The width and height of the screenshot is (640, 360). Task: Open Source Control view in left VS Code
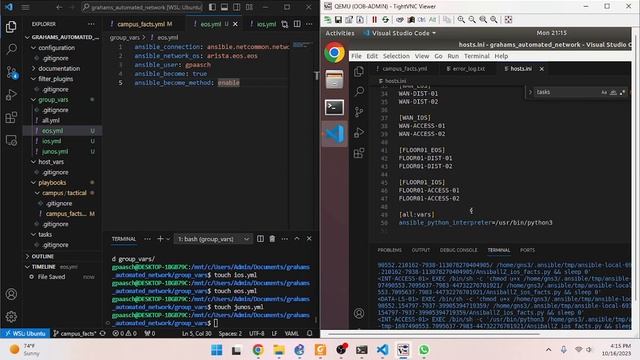(11, 72)
